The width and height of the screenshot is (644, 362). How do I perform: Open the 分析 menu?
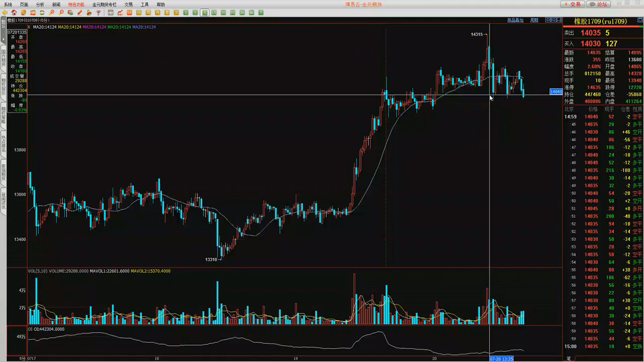click(40, 5)
